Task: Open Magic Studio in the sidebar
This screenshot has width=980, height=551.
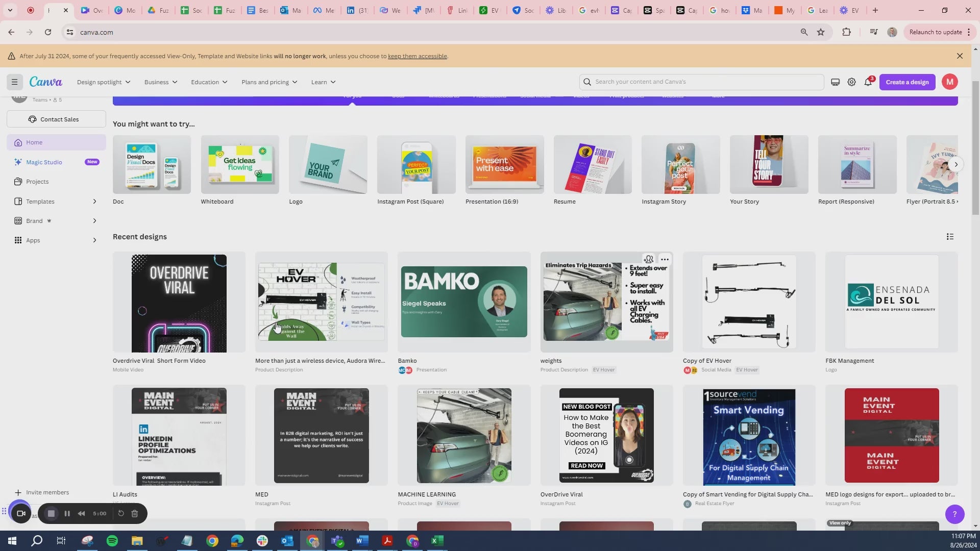Action: pyautogui.click(x=56, y=162)
